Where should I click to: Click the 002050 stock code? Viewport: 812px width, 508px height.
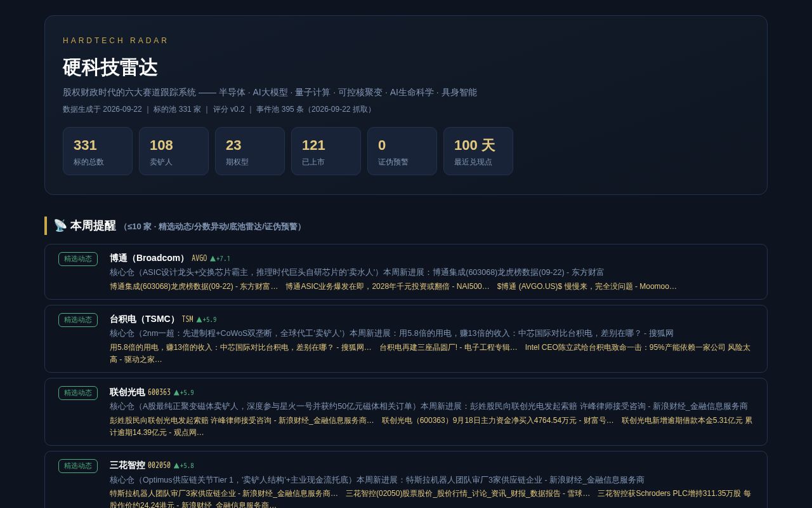tap(159, 466)
